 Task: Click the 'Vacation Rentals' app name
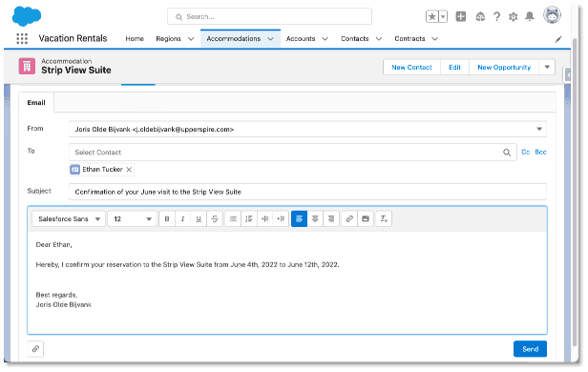point(73,38)
